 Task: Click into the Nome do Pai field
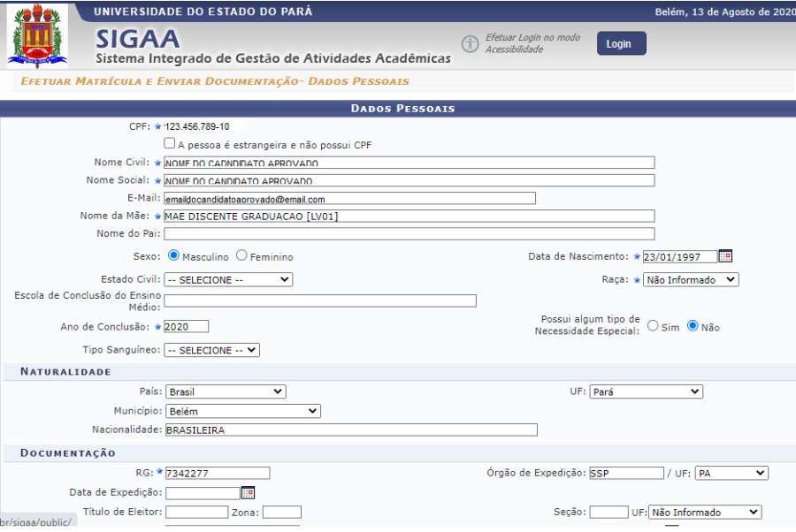409,233
